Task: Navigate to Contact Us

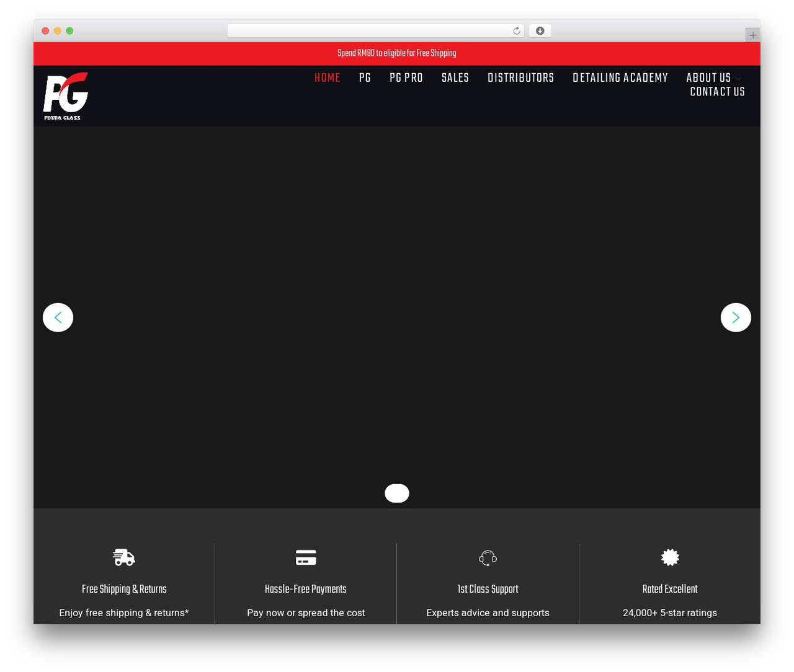Action: point(717,92)
